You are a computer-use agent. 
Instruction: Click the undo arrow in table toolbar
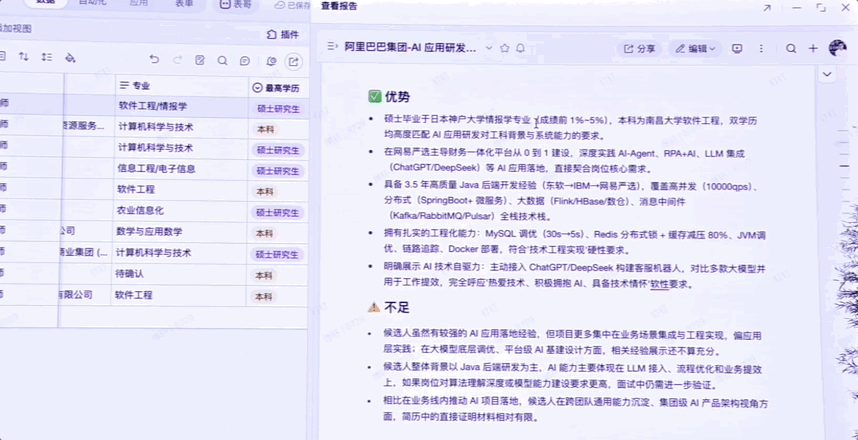(154, 60)
